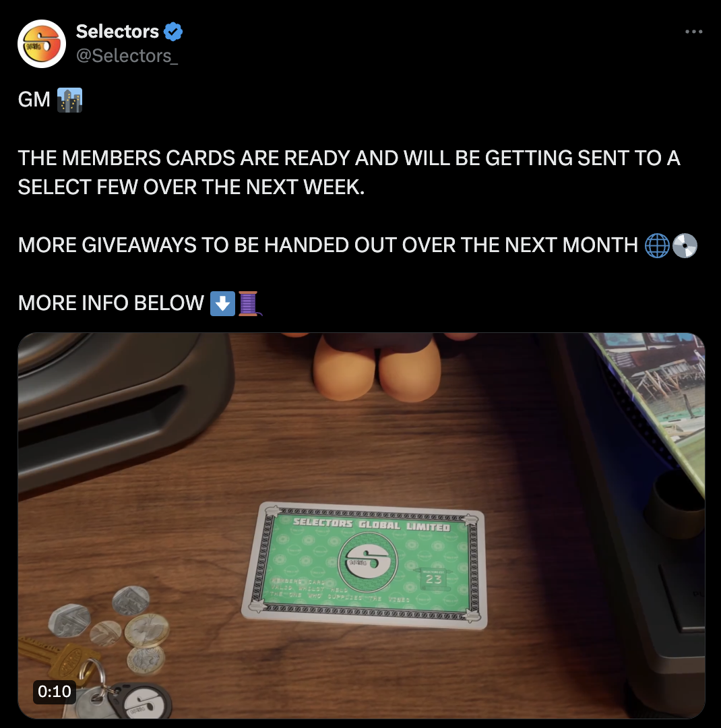The image size is (721, 728).
Task: Open the @Selectors_ handle link
Action: (x=127, y=56)
